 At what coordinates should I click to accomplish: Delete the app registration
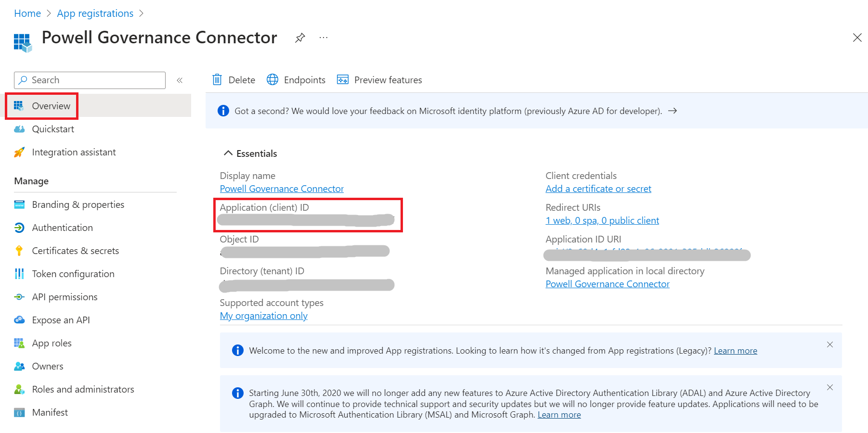[x=234, y=80]
